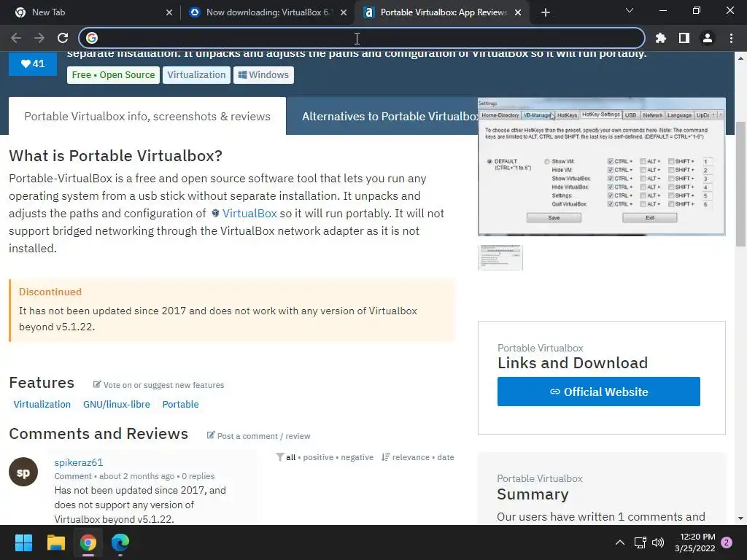
Task: Open the network status tray icon
Action: point(640,542)
